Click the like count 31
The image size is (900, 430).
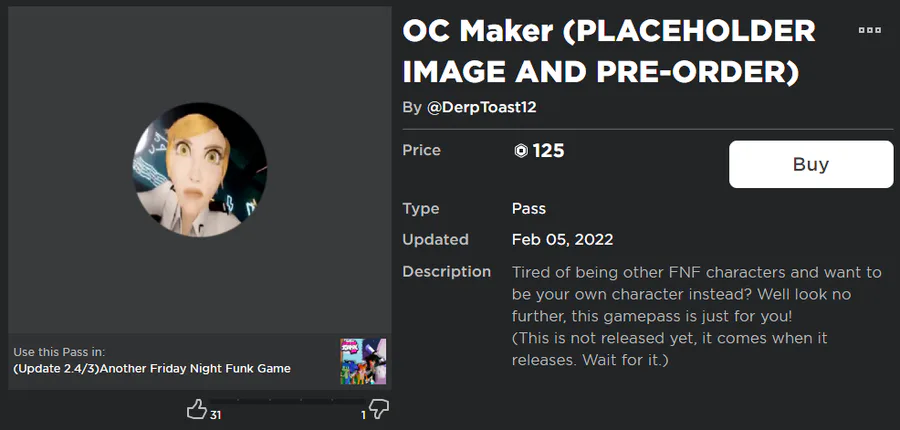215,414
